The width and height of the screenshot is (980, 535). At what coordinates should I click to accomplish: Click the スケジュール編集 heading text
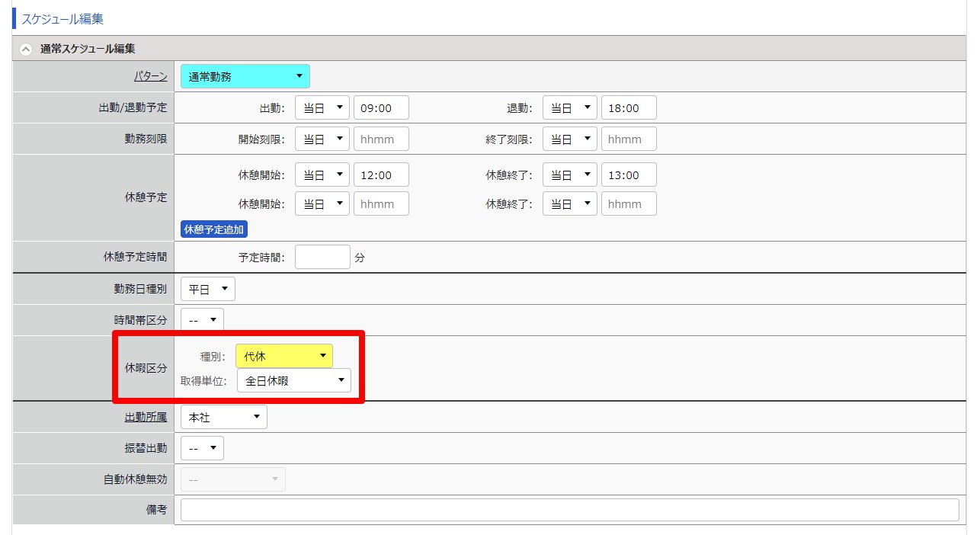(62, 18)
